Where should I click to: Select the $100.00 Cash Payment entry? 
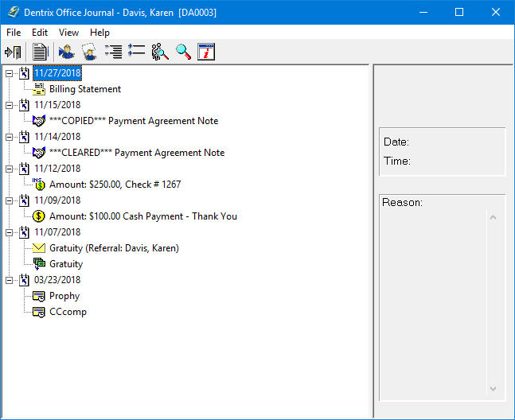pos(142,216)
